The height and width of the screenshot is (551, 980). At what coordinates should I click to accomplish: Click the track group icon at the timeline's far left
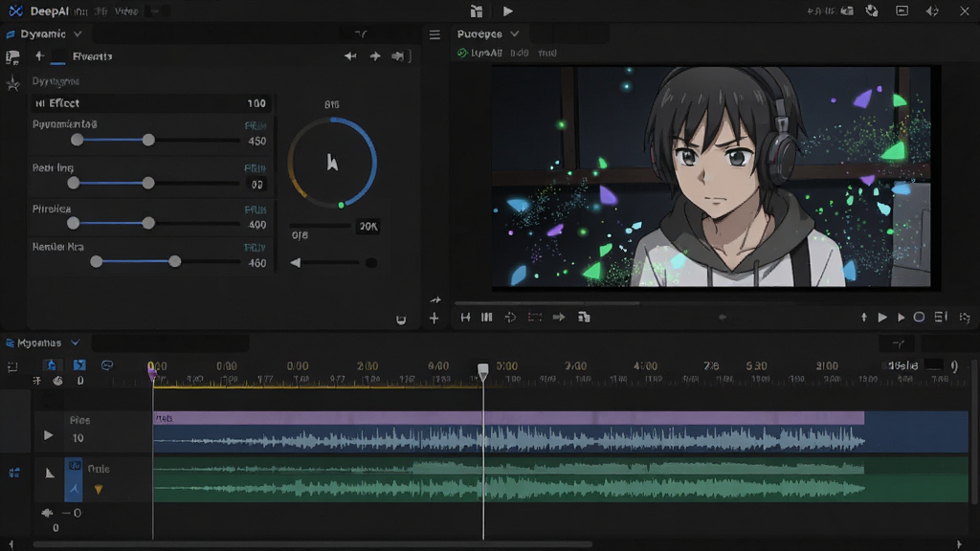pos(13,473)
